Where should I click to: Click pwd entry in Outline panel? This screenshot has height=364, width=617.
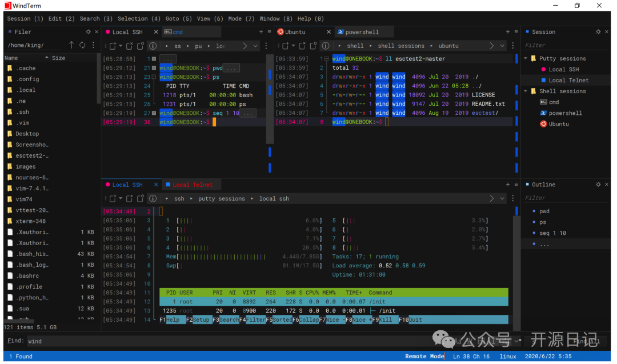[x=544, y=211]
